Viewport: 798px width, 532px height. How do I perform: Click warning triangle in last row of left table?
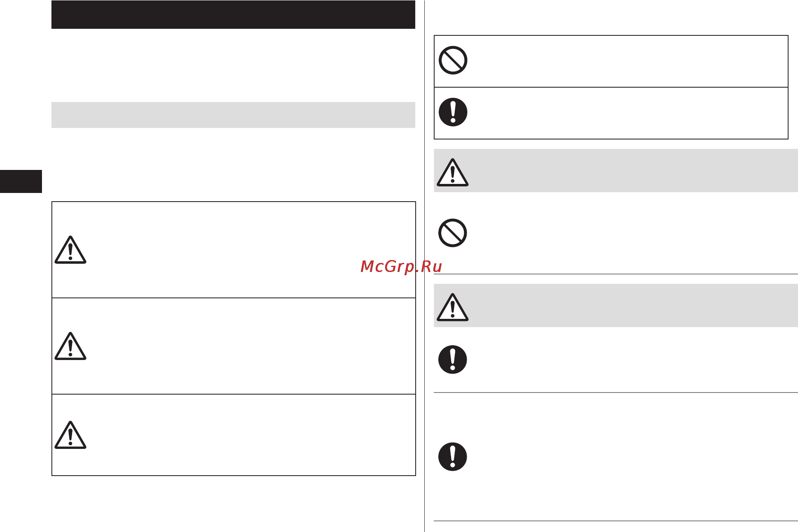point(70,435)
